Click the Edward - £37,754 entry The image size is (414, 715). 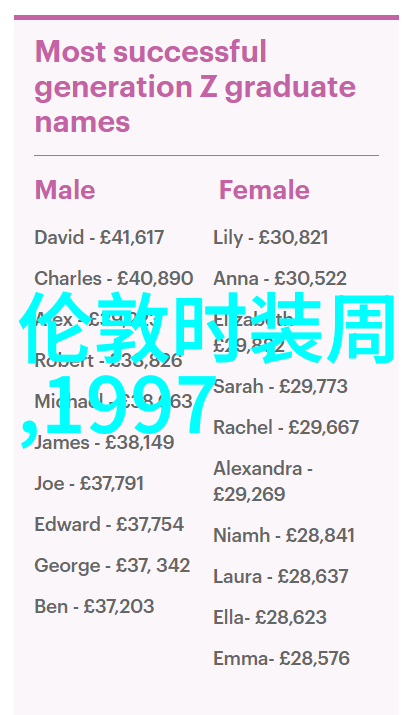point(109,524)
